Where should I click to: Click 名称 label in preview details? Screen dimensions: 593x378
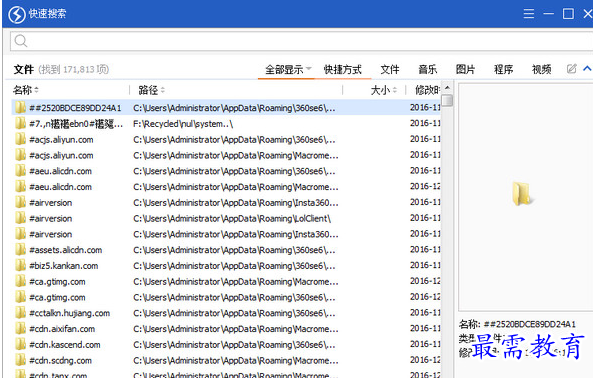(469, 324)
